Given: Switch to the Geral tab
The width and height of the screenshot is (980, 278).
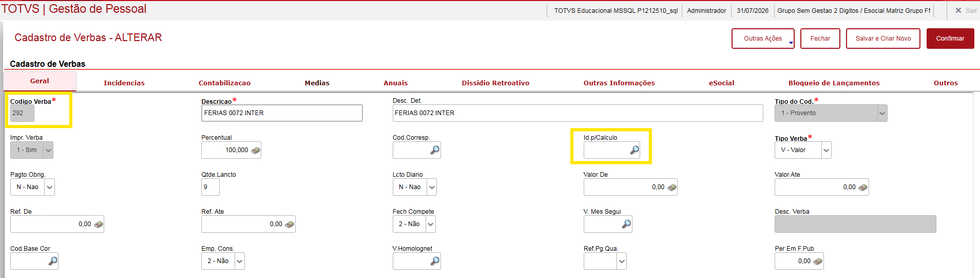Looking at the screenshot, I should coord(40,81).
